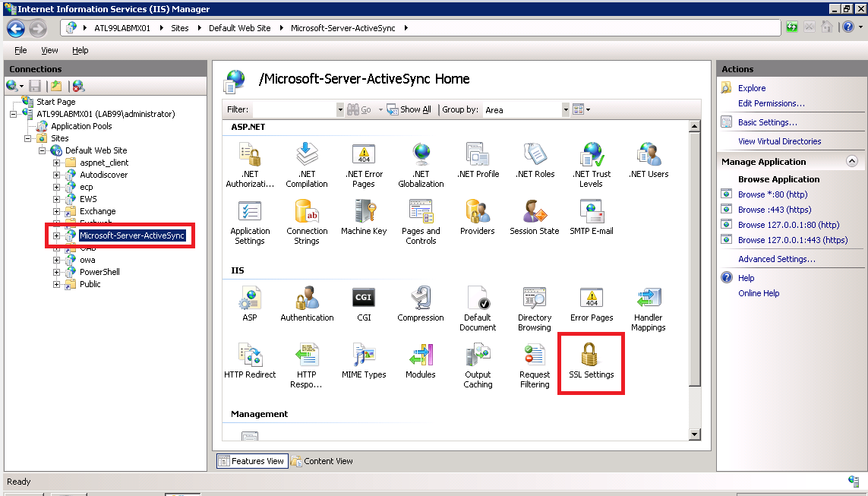The width and height of the screenshot is (868, 496).
Task: Open Application Settings feature
Action: [250, 222]
